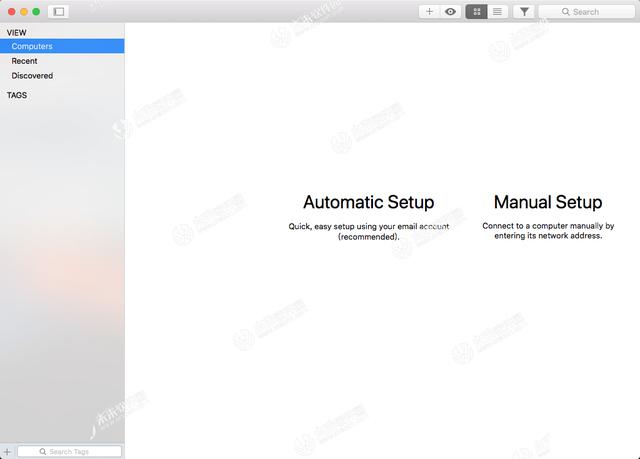
Task: Show Discovered computers list
Action: click(32, 76)
